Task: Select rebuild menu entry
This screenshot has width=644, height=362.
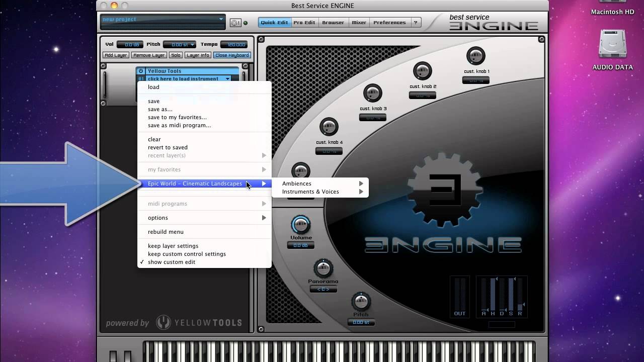Action: click(x=204, y=232)
